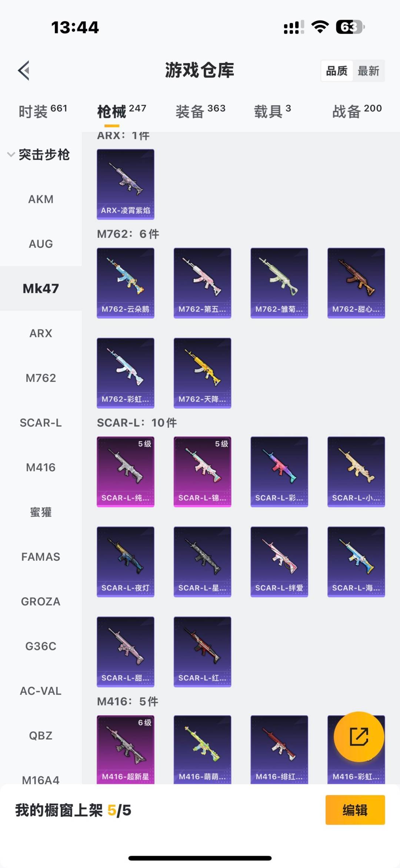Image resolution: width=400 pixels, height=868 pixels.
Task: Open ARX-凌霄紫焰 weapon skin
Action: [x=126, y=184]
